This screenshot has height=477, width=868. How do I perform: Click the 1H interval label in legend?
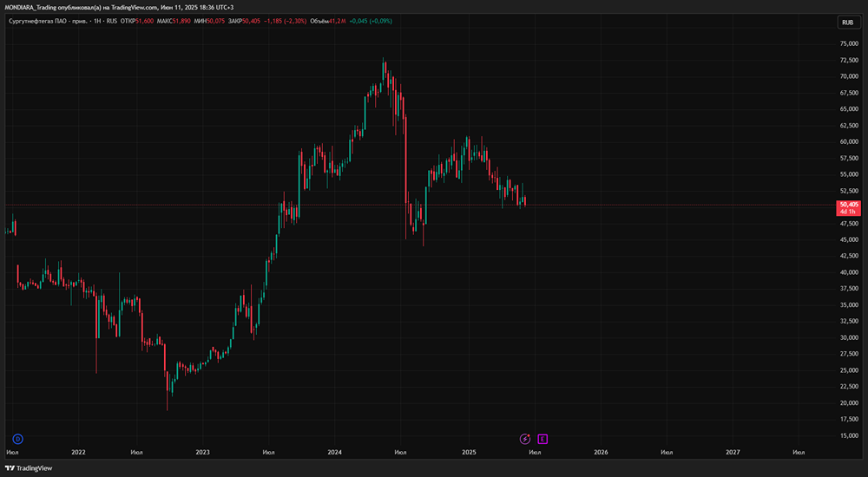(x=98, y=21)
